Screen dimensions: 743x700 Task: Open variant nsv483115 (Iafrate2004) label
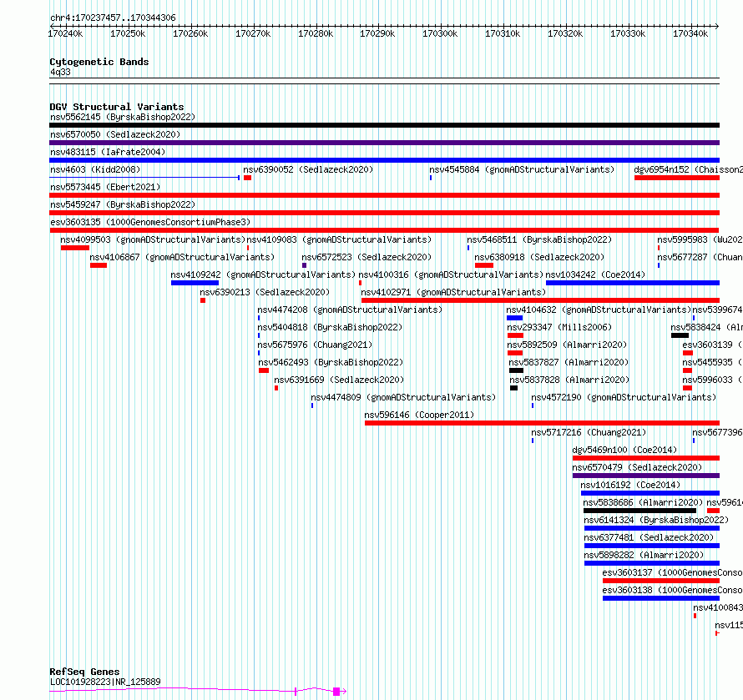pyautogui.click(x=108, y=152)
